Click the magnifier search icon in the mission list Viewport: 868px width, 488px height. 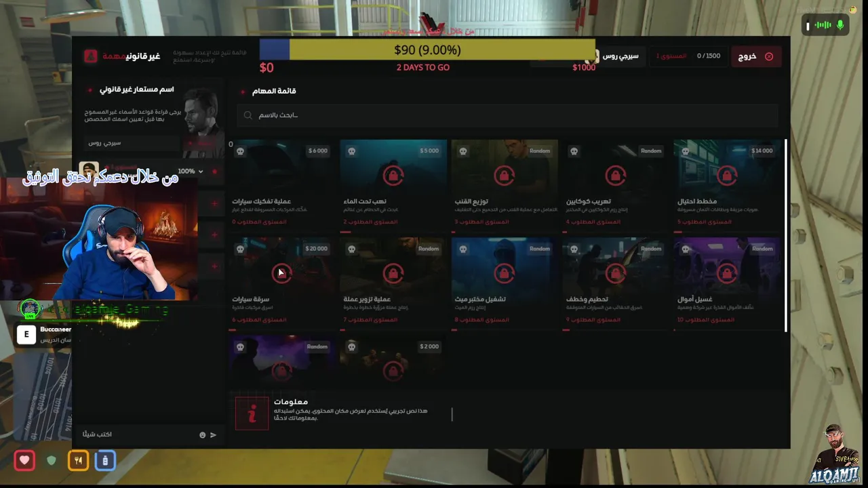pos(248,115)
